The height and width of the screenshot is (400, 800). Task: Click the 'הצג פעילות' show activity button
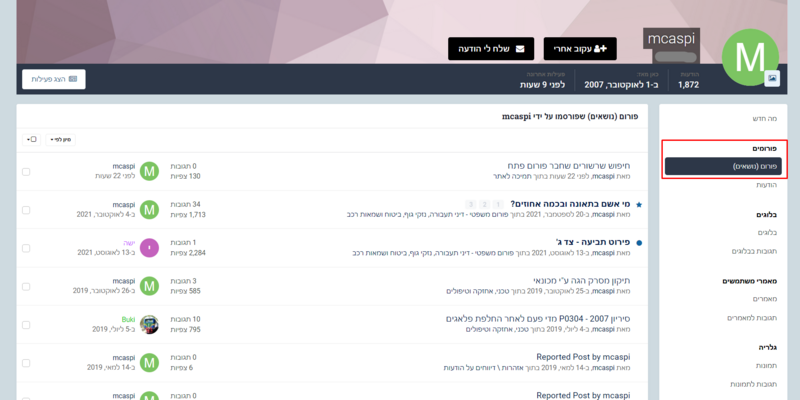coord(54,79)
